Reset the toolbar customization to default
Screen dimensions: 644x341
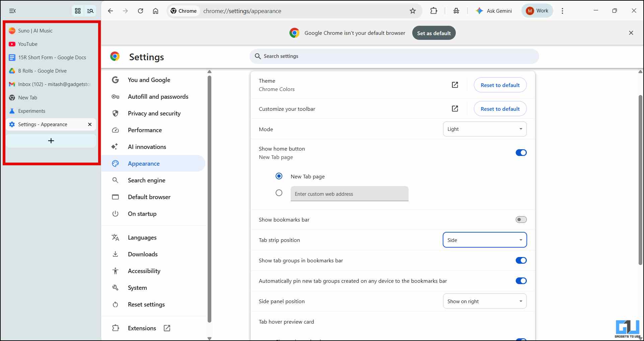(500, 109)
